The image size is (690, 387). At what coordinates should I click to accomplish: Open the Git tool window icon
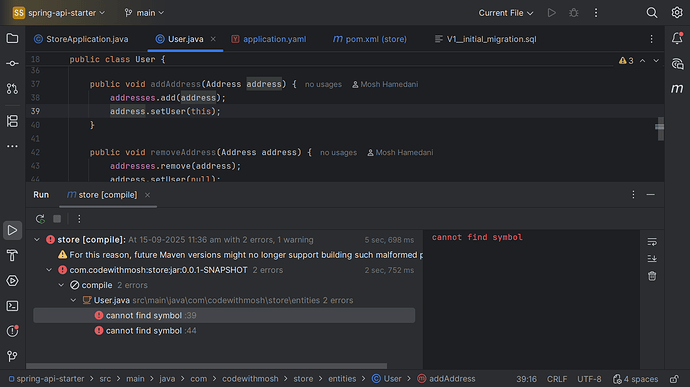click(12, 356)
